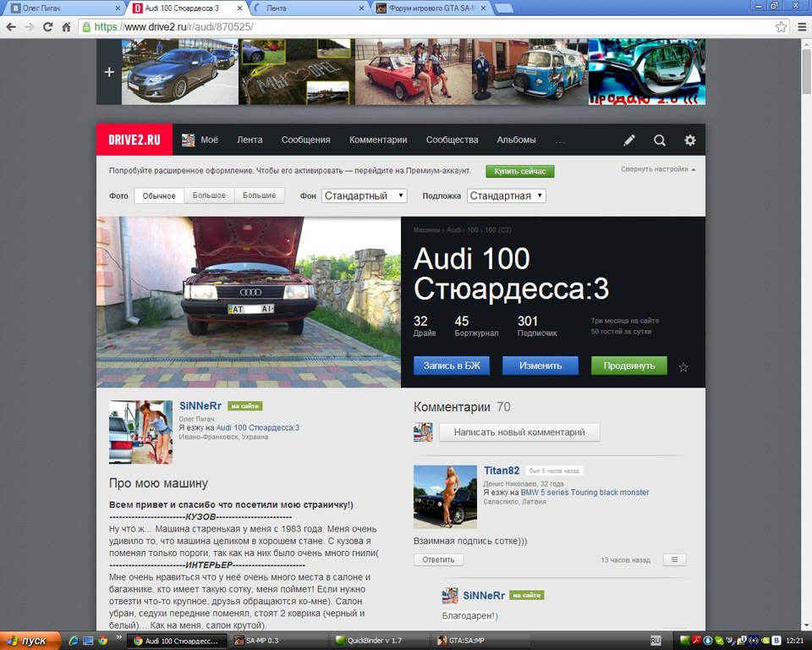Open BMW 5 series Touring black monster link
Viewport: 812px width, 650px height.
(x=584, y=493)
